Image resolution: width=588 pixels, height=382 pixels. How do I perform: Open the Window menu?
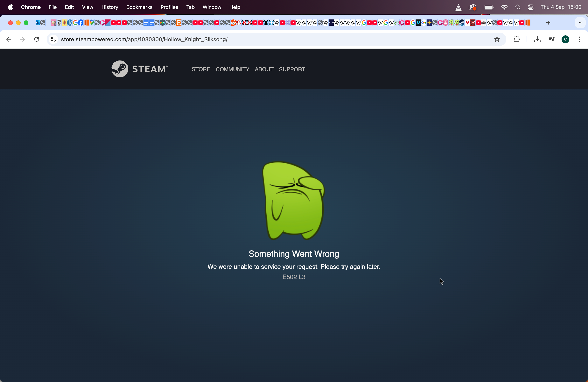(x=212, y=7)
